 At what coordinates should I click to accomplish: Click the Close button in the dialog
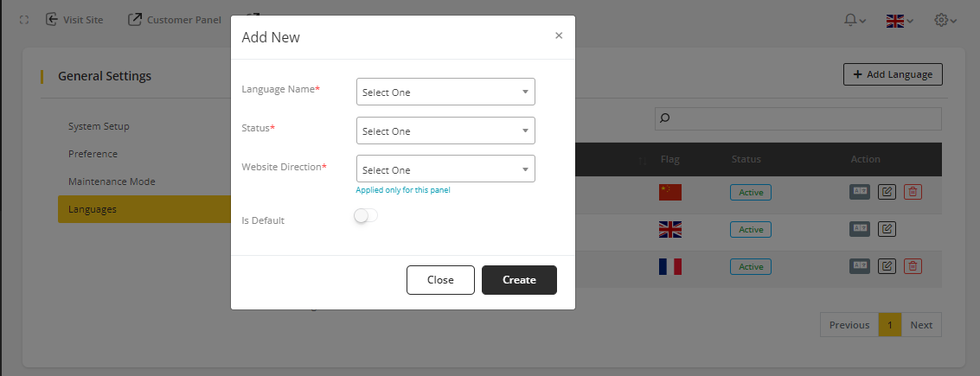point(440,280)
